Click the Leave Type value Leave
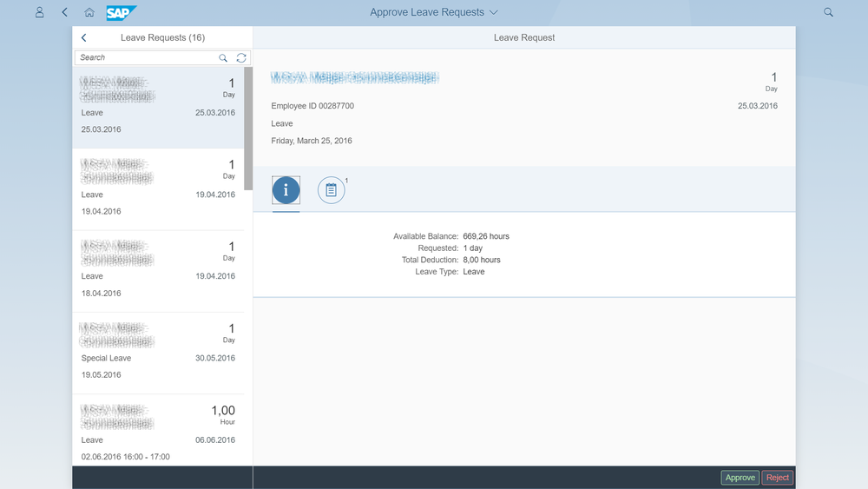 [474, 272]
